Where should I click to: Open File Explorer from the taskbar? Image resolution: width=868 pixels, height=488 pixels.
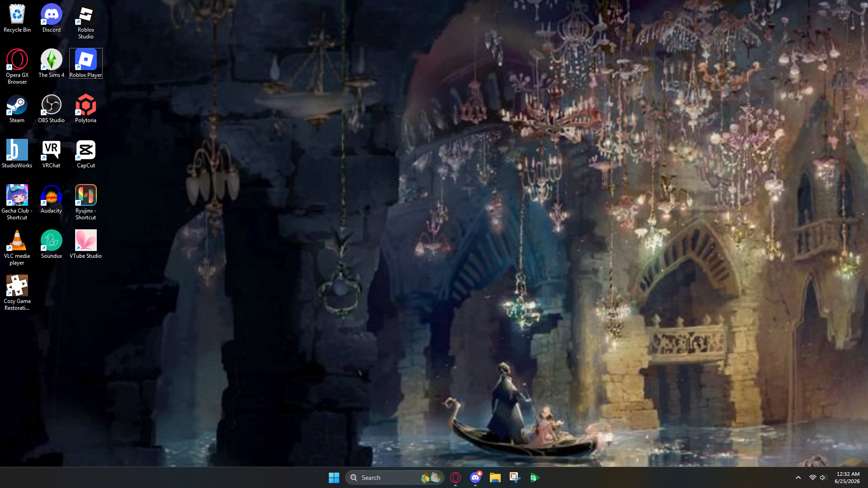pos(495,478)
